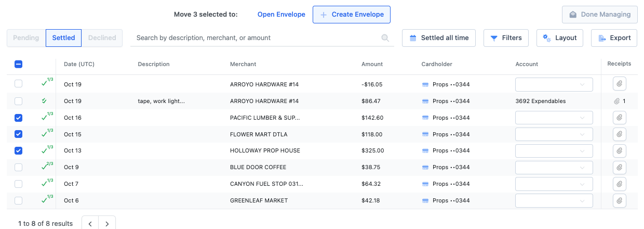Click status checkmark on Canyon Fuel Stop row

click(x=47, y=183)
